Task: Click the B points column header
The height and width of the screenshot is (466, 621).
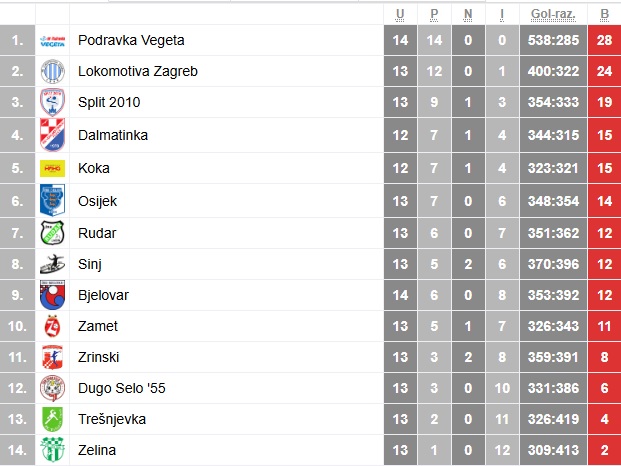Action: coord(604,14)
